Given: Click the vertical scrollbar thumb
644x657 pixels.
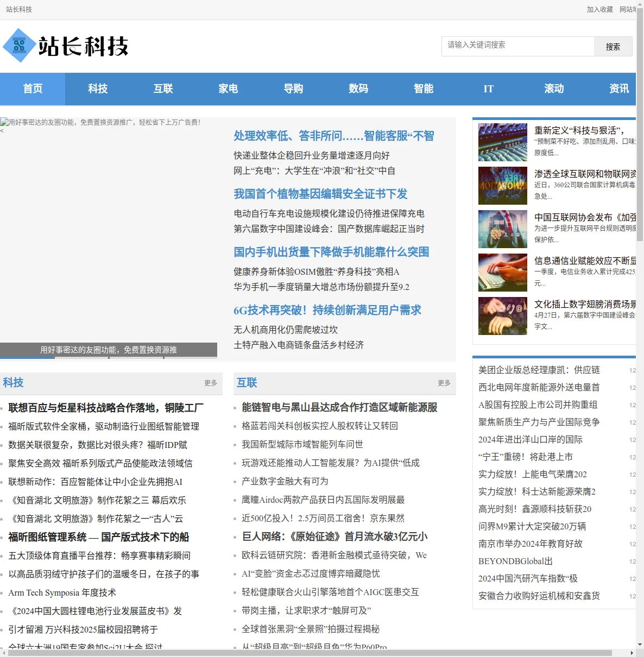Looking at the screenshot, I should [640, 125].
